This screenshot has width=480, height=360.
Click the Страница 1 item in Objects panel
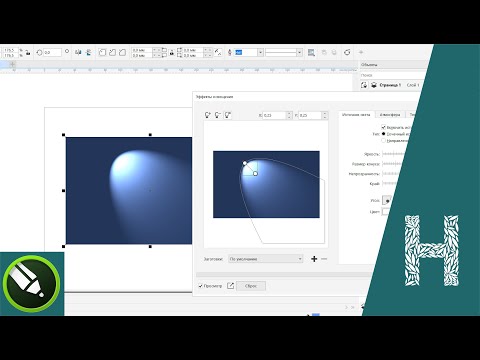click(390, 85)
